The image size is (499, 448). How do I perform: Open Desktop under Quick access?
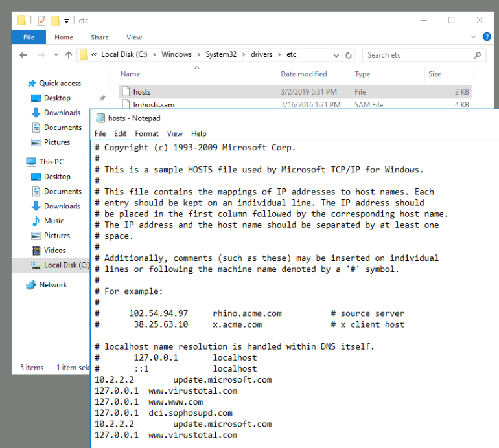57,98
